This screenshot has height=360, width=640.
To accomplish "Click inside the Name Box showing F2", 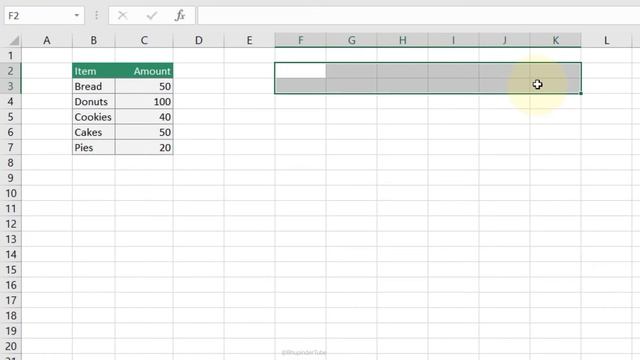I will click(x=39, y=16).
